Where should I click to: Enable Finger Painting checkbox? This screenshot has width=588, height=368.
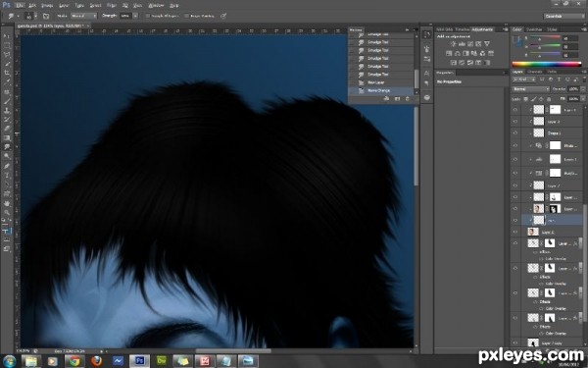(187, 16)
